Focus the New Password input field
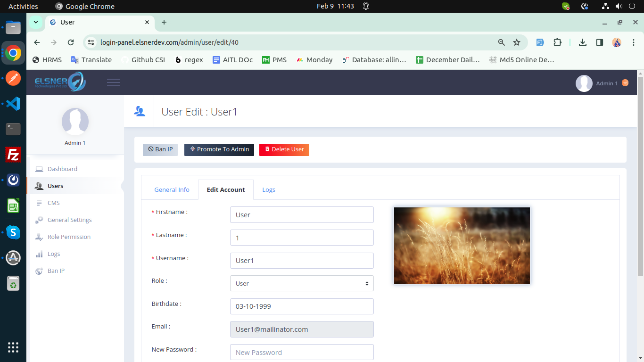Screen dimensions: 644x362 [302, 352]
